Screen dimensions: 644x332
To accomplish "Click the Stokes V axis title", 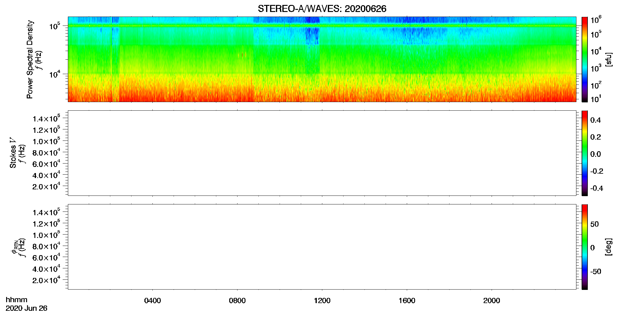I will (13, 153).
